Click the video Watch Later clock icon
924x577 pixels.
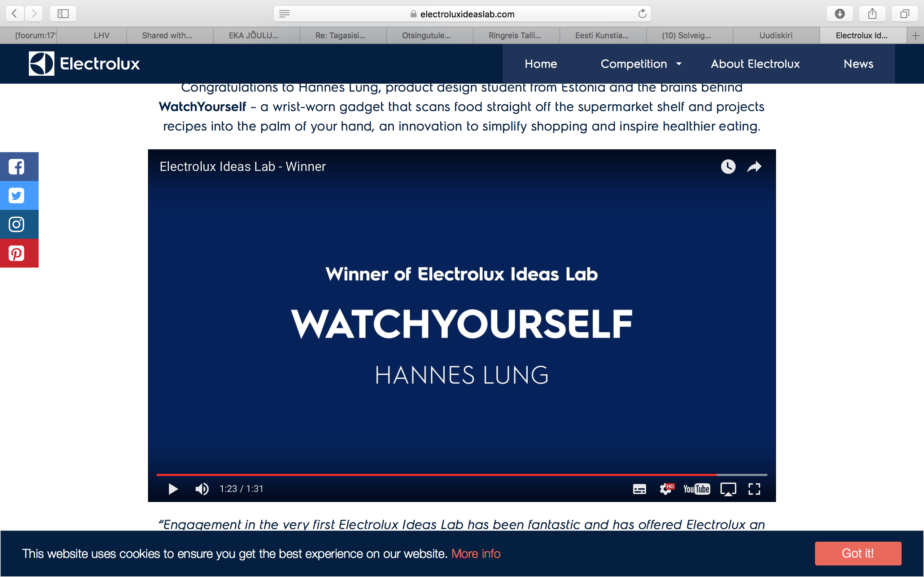click(728, 167)
